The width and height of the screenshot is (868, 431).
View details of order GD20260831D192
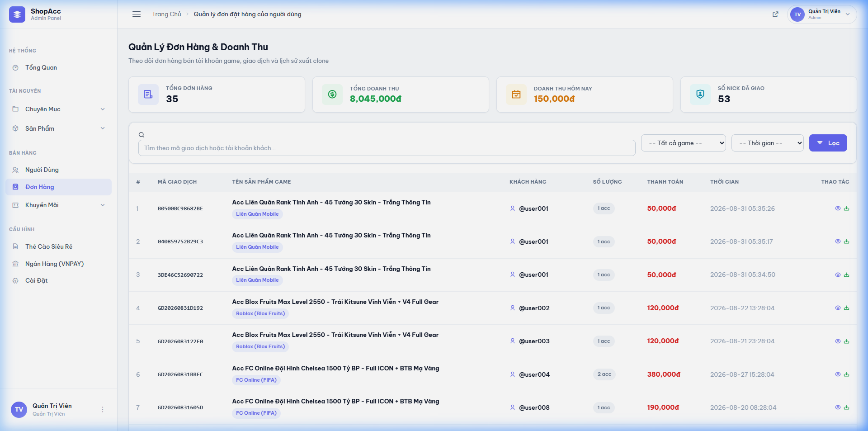point(838,308)
